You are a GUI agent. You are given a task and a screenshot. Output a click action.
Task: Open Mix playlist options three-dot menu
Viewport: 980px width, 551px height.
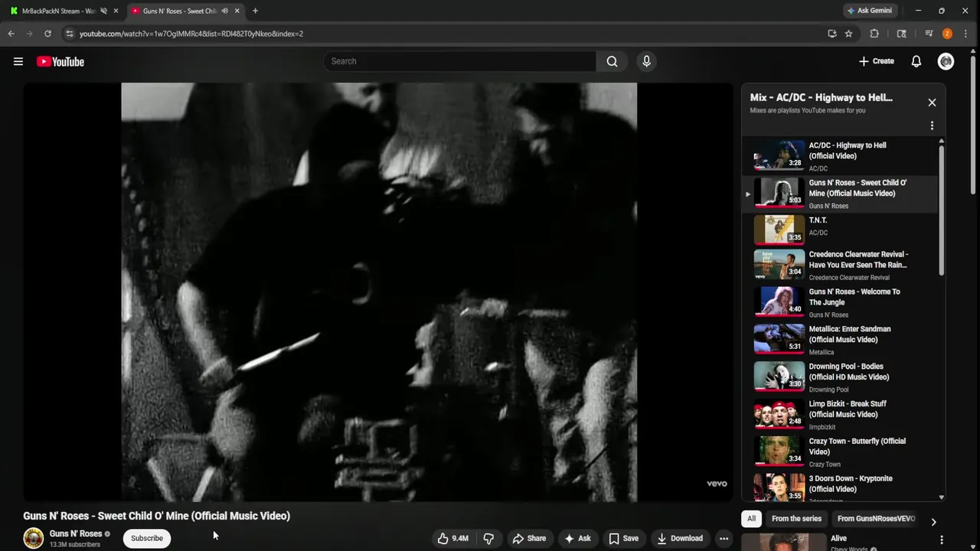(932, 126)
